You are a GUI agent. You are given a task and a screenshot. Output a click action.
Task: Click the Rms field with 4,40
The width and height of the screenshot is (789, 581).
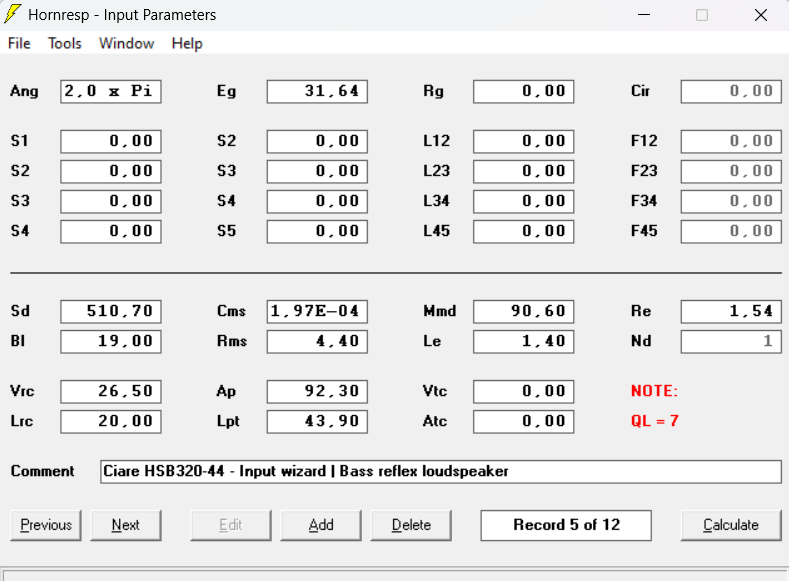[x=317, y=342]
